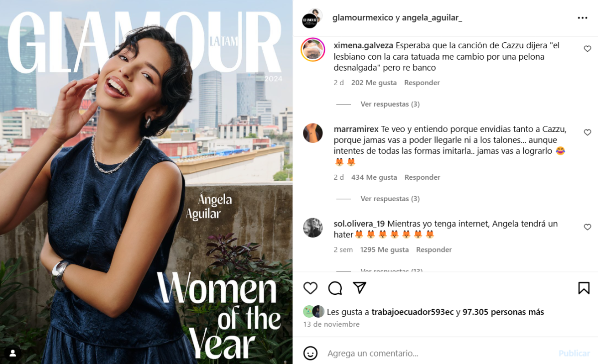This screenshot has height=364, width=598.
Task: Expand replies under sol.olivera_19's comment
Action: 391,270
